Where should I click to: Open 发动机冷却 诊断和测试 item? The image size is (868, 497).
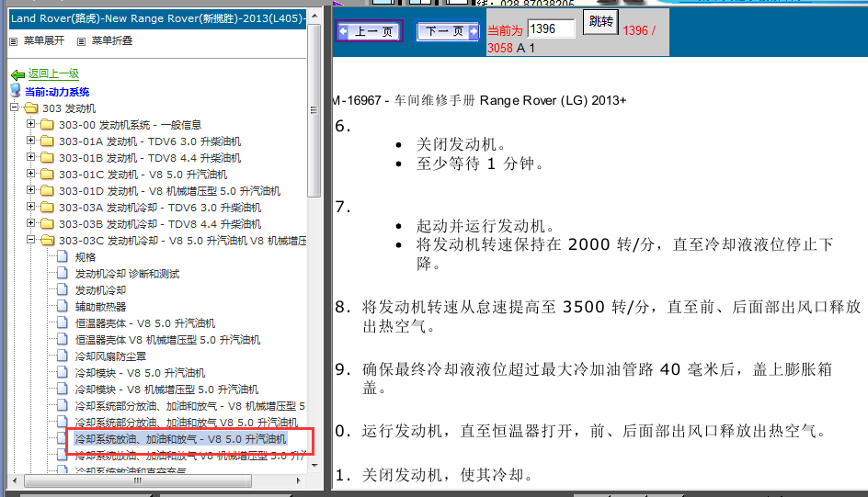coord(127,274)
